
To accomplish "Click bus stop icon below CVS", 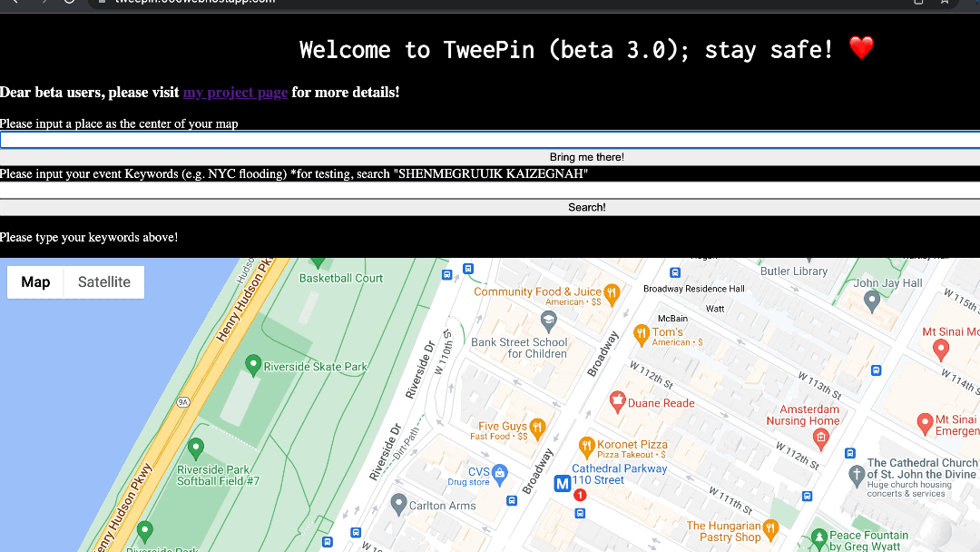I will 512,501.
